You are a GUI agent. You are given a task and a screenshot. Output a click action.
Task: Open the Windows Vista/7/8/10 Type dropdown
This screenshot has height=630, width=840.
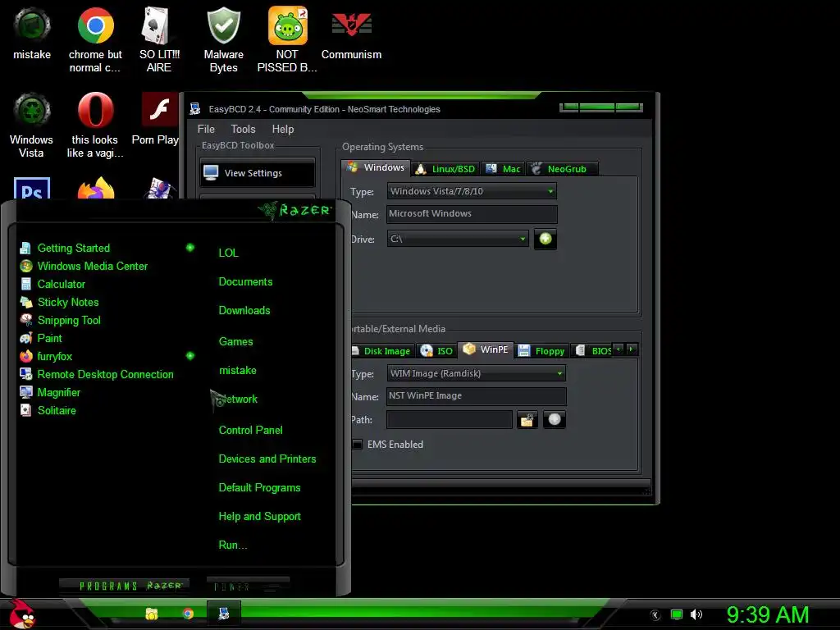click(x=472, y=191)
